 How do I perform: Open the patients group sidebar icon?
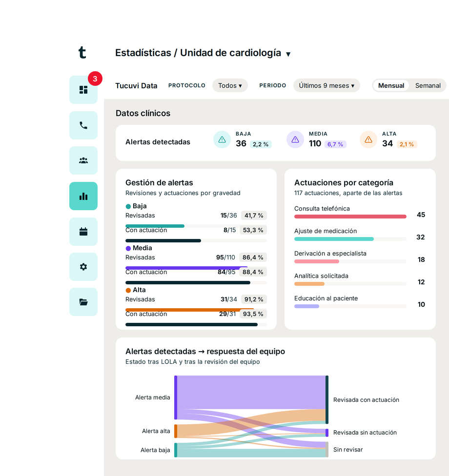pyautogui.click(x=83, y=160)
